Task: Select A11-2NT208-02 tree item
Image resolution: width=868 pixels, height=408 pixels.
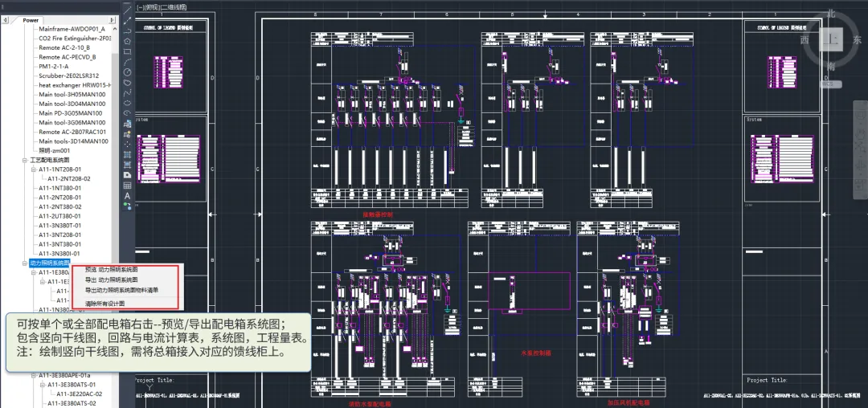Action: (x=68, y=178)
